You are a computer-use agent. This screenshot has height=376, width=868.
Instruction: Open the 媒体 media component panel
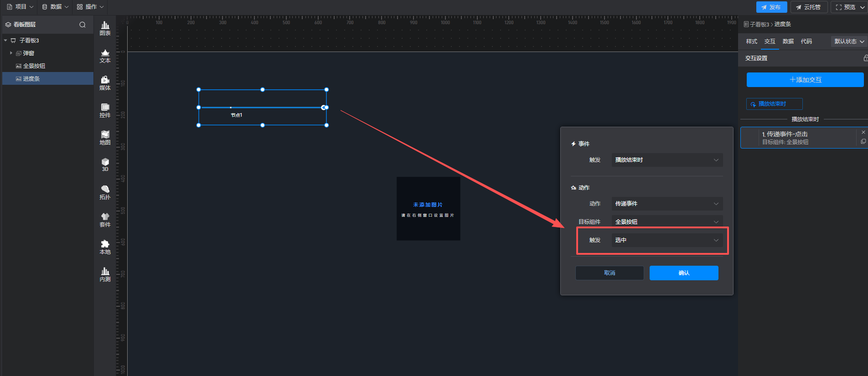(x=105, y=83)
